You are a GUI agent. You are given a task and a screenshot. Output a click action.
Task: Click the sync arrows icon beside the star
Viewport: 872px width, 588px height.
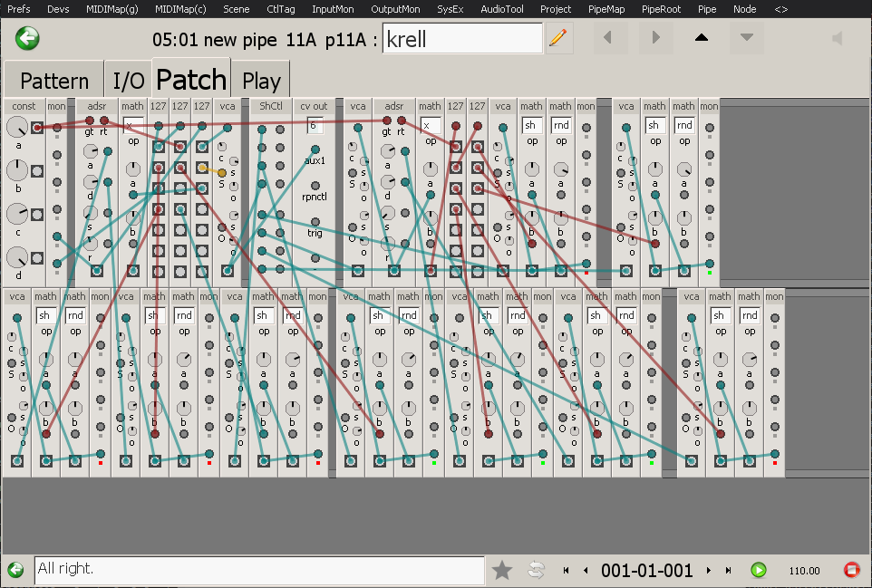536,570
